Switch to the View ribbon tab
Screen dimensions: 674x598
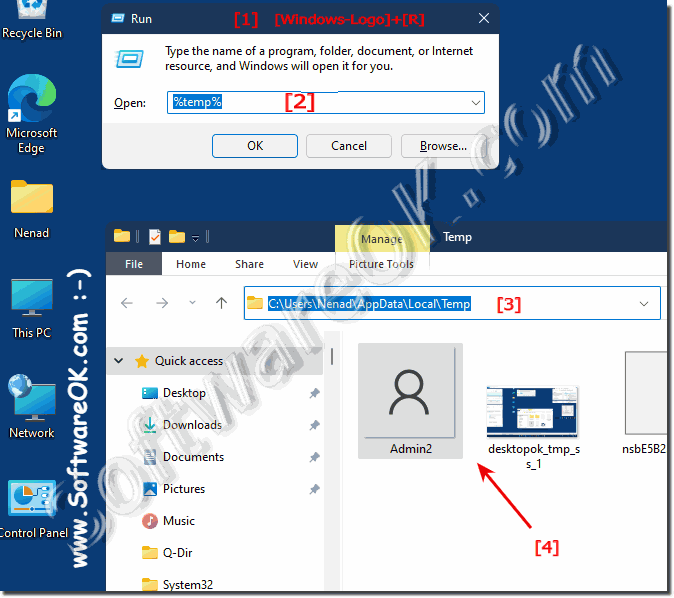click(x=305, y=264)
